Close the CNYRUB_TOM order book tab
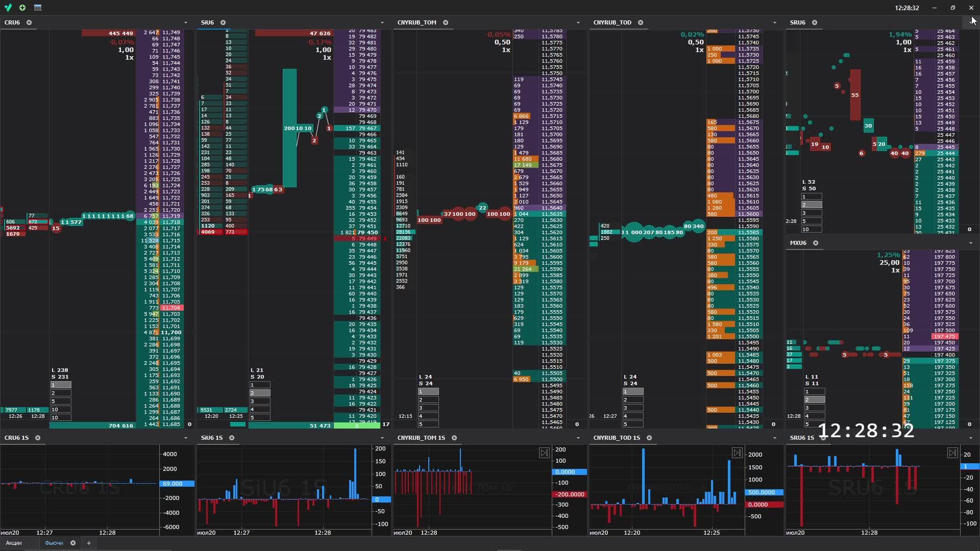980x551 pixels. (446, 22)
